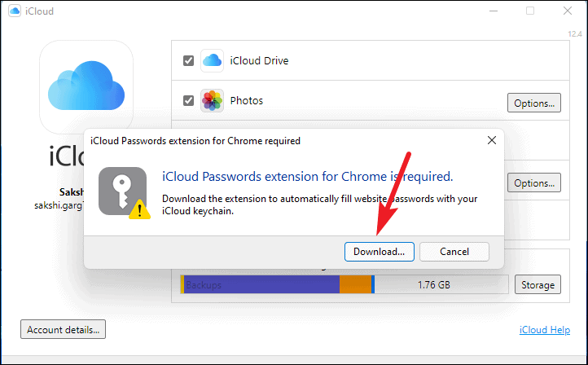Uncheck the Photos checkbox
Screen dimensions: 588x365
[188, 100]
